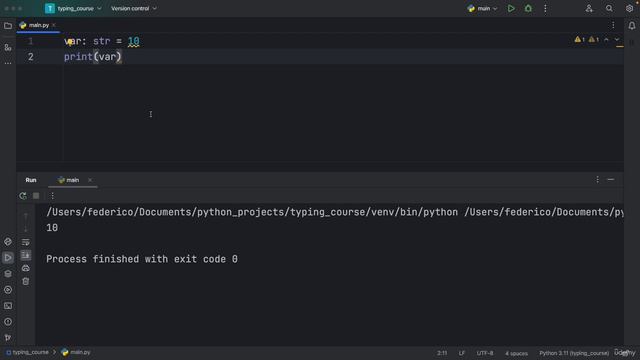Open editor tab options menu
This screenshot has height=360, width=640.
point(613,25)
